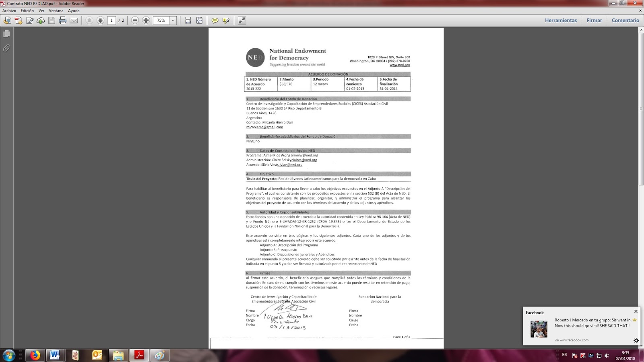Click the network tray icon

[x=599, y=356]
